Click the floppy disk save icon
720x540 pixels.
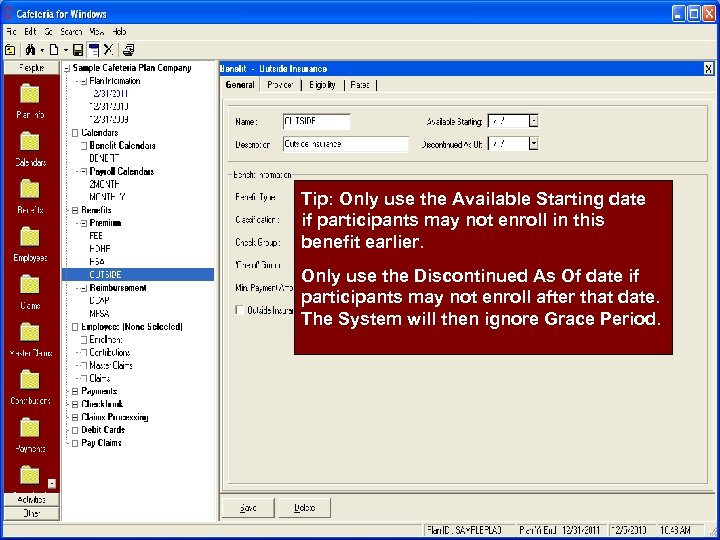(79, 50)
